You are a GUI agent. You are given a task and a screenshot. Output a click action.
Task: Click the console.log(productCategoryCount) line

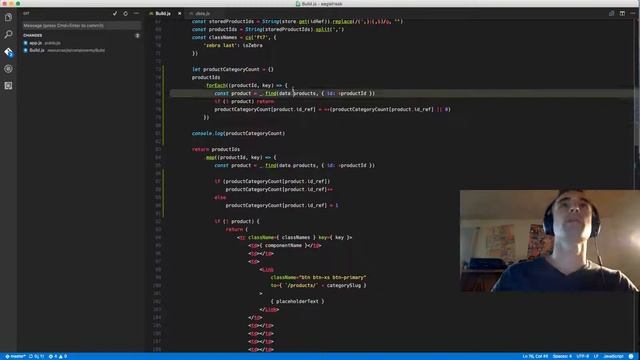238,133
